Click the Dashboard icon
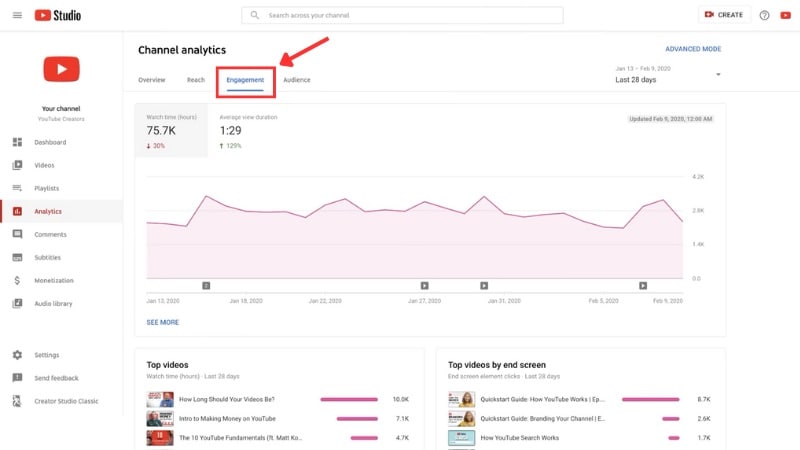The height and width of the screenshot is (450, 800). pyautogui.click(x=17, y=142)
